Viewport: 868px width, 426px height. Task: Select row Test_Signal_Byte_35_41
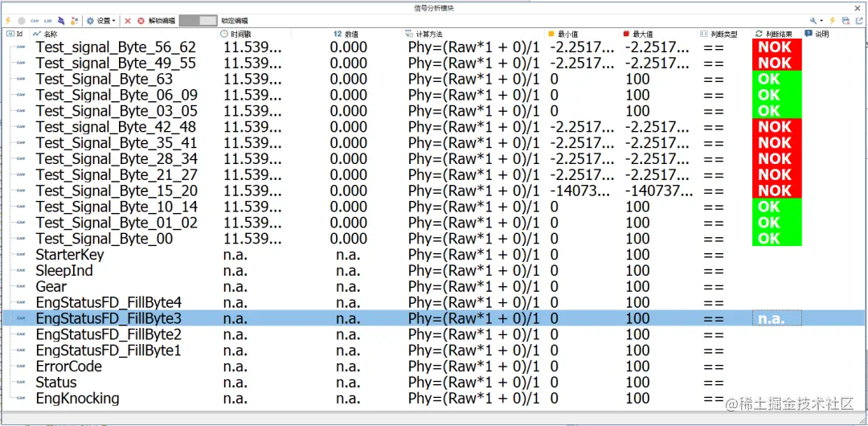(x=433, y=143)
